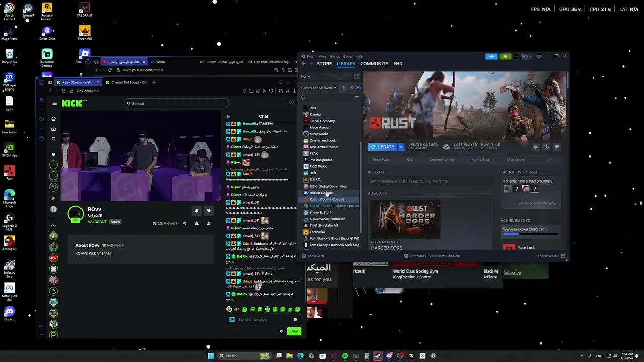Go back in Steam navigation
Screen dimensions: 644x362
303,64
